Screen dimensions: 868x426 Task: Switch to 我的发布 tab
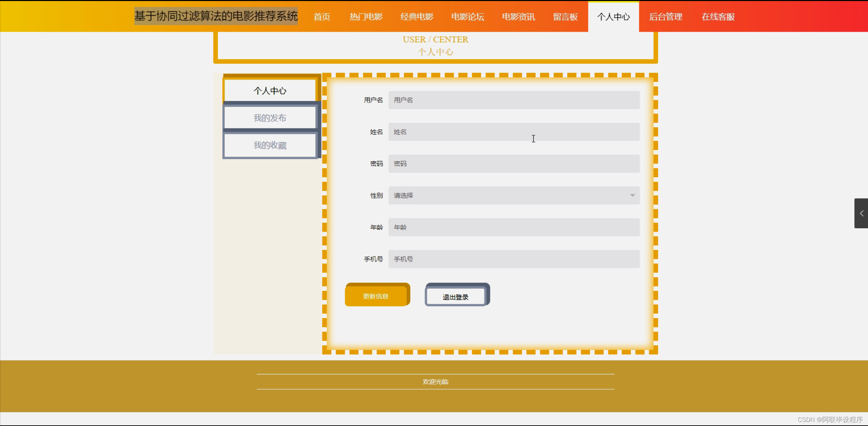coord(270,118)
